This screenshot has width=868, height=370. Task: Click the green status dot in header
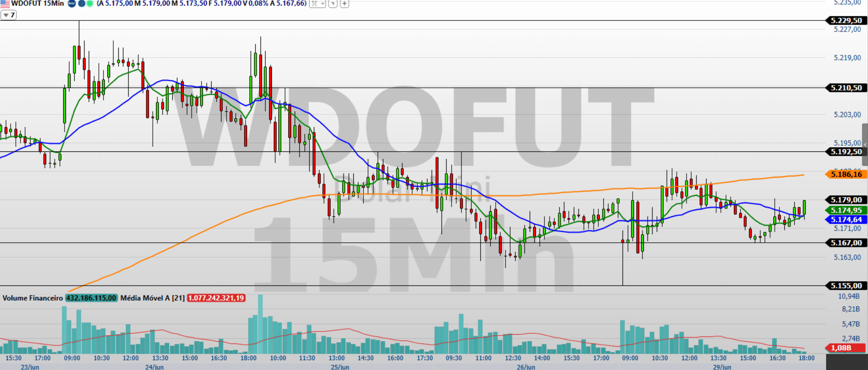point(90,3)
